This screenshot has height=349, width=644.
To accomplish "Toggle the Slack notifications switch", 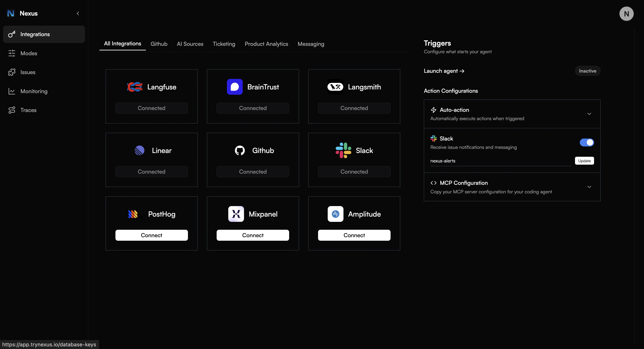I will [x=587, y=142].
